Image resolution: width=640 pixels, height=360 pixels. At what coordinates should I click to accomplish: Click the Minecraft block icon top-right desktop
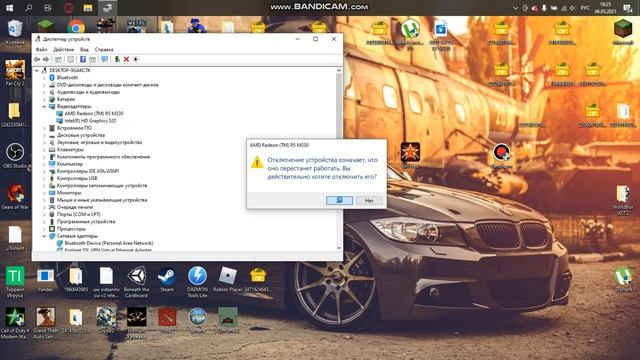tap(623, 32)
